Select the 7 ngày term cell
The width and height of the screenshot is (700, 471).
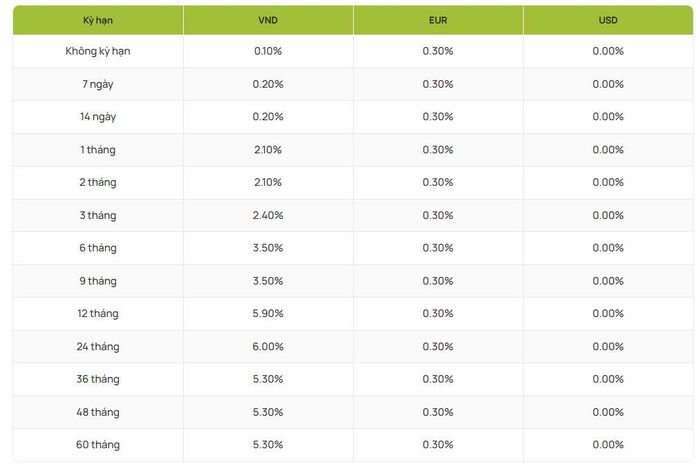(x=98, y=84)
